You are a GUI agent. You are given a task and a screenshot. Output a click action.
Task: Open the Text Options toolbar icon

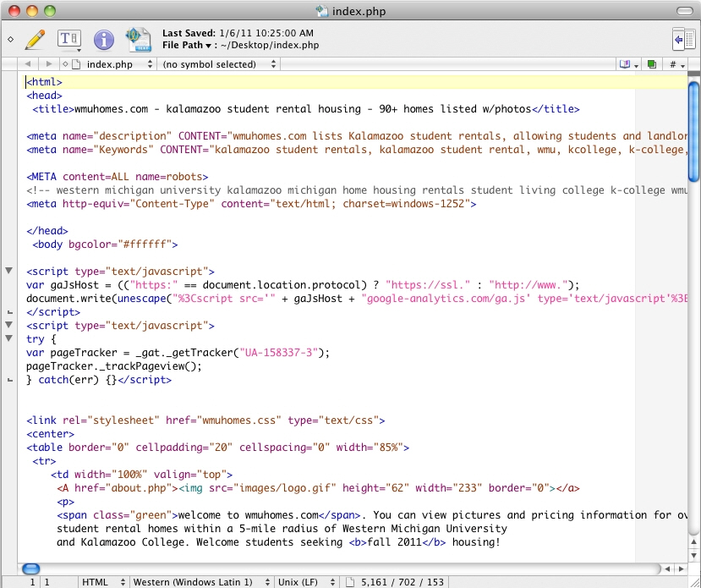(68, 39)
